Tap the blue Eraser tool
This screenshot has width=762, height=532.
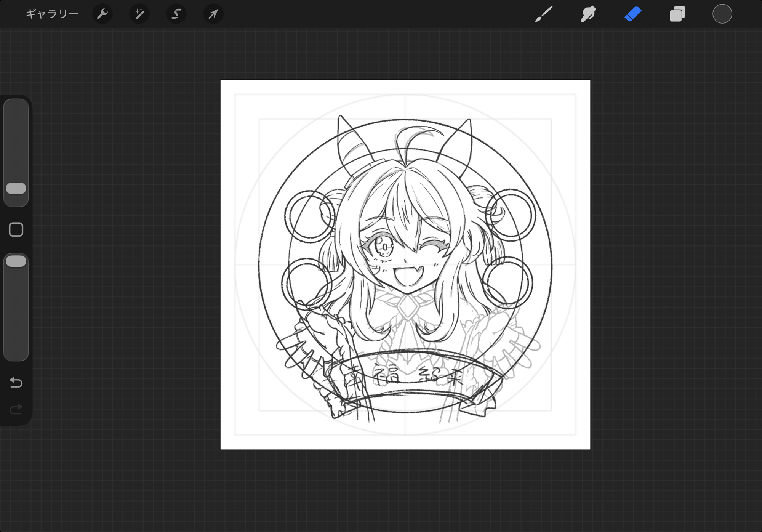pyautogui.click(x=633, y=14)
